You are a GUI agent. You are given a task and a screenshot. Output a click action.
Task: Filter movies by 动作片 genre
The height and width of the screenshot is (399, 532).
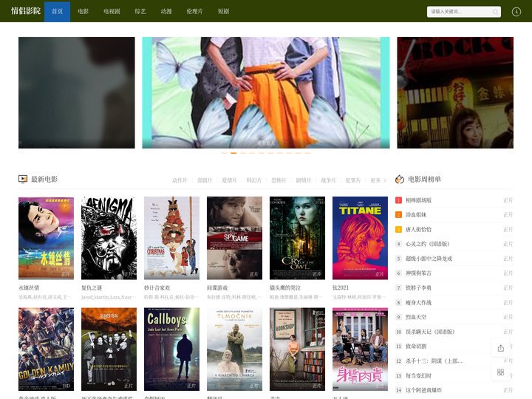coord(180,180)
